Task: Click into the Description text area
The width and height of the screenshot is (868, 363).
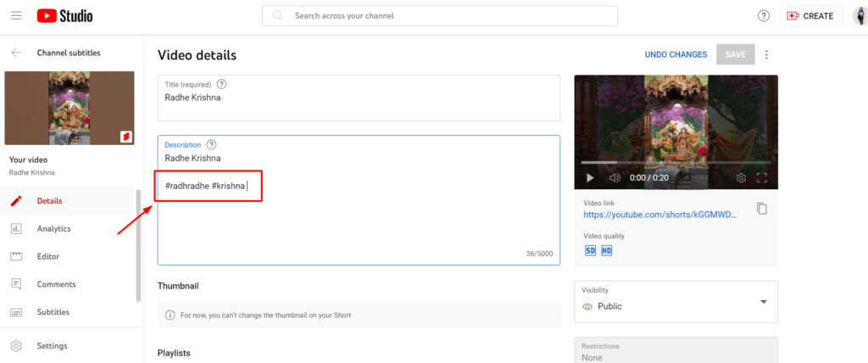Action: click(359, 200)
